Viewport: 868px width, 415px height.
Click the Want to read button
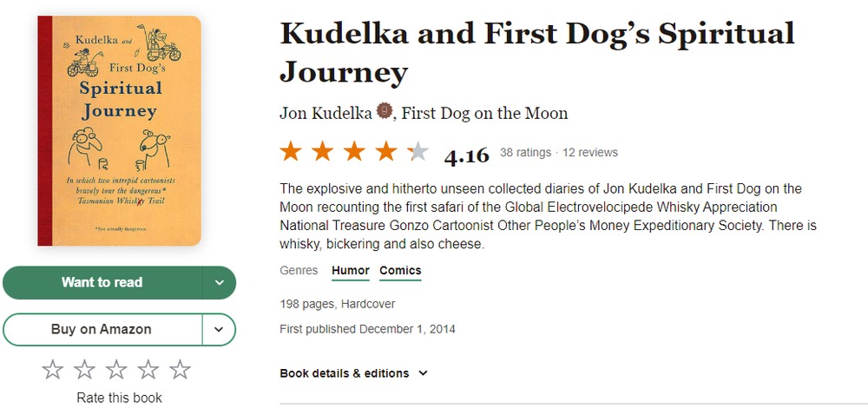pos(102,282)
